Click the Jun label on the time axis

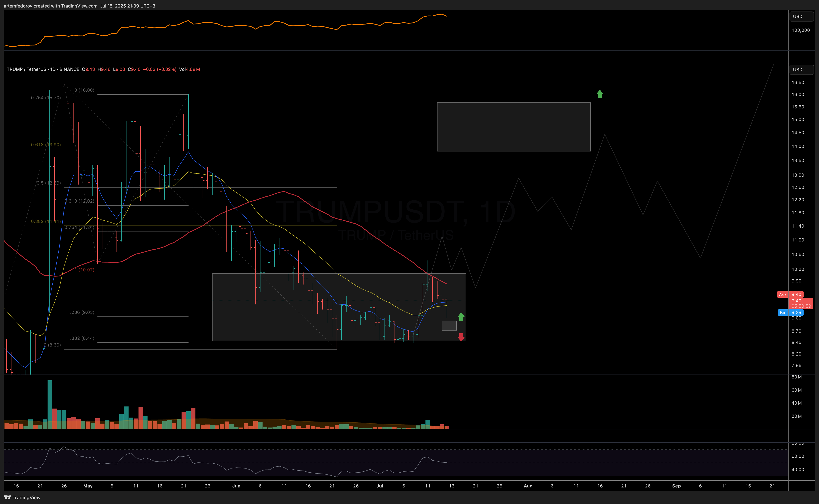pyautogui.click(x=236, y=486)
